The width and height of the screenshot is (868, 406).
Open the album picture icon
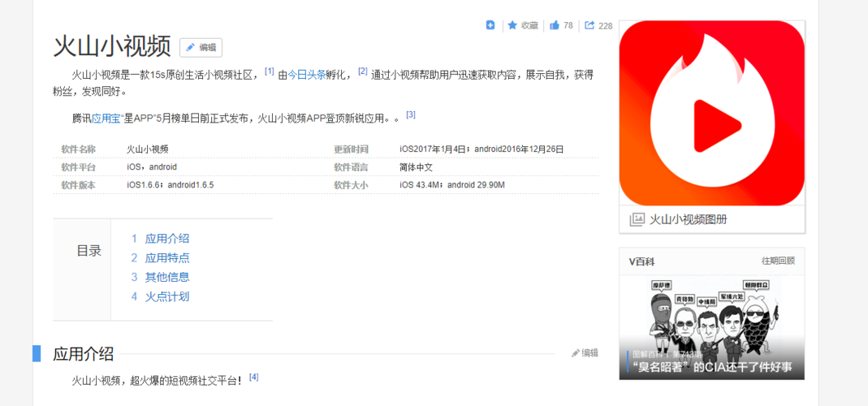[637, 219]
